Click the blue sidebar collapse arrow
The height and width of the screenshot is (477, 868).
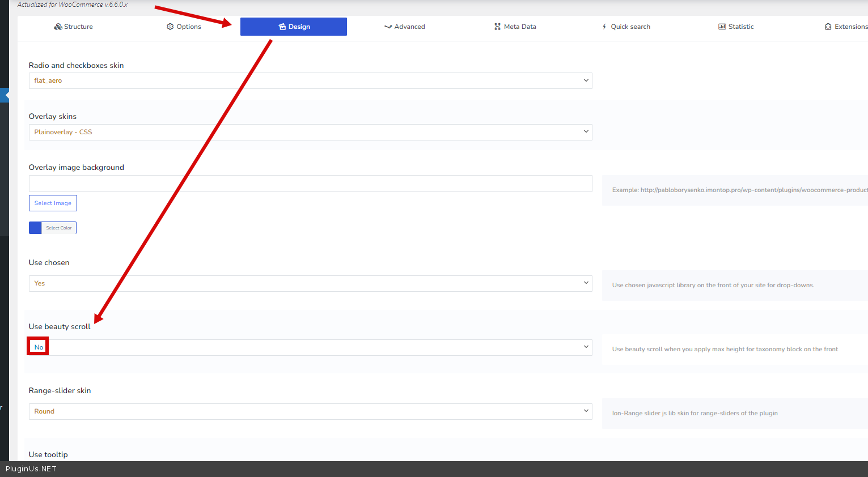click(x=5, y=95)
